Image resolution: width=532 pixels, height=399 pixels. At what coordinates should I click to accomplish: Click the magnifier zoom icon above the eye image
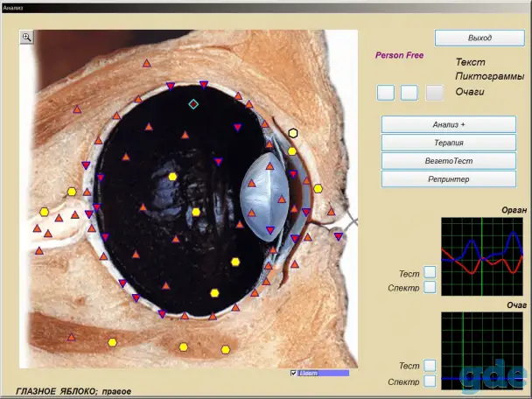click(27, 37)
